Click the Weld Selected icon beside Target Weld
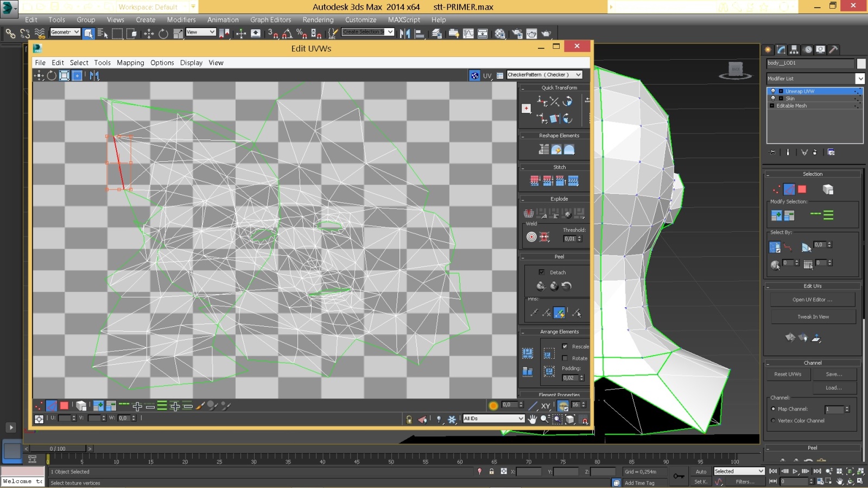The image size is (868, 488). [x=544, y=237]
